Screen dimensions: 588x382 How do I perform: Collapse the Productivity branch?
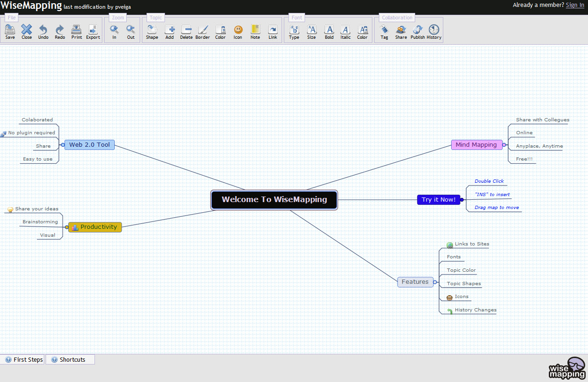(x=67, y=227)
